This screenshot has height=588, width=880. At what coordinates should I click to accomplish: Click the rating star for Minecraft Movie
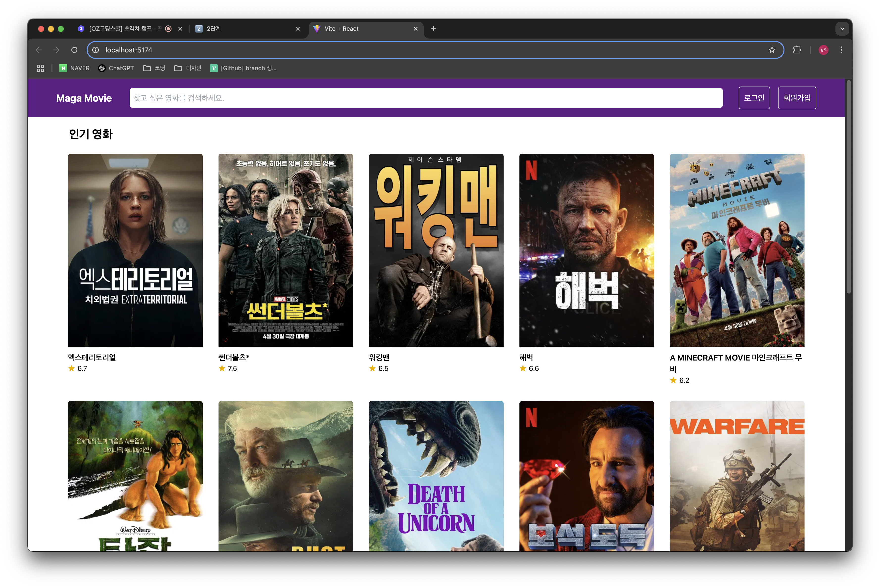click(x=673, y=380)
